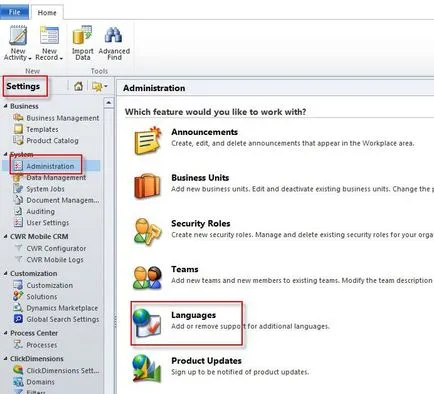Open the Languages link
Viewport: 434px width, 394px height.
(193, 315)
